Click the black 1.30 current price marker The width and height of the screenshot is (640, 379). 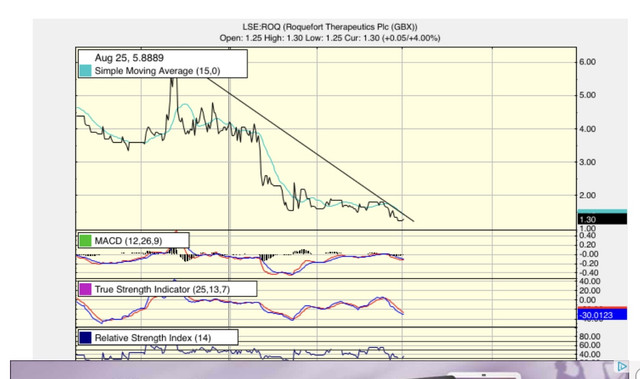point(602,219)
